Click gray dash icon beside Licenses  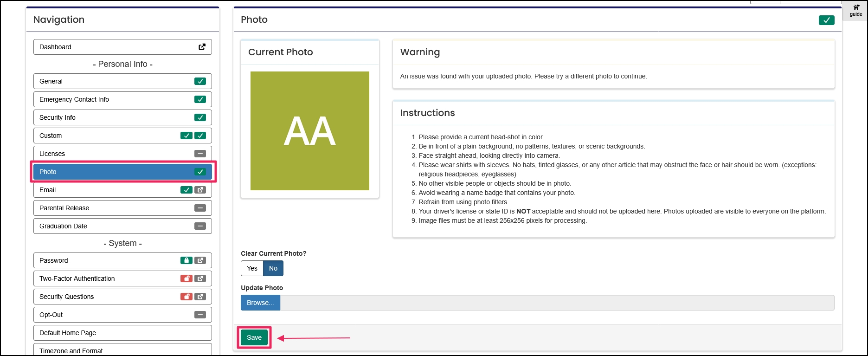pos(200,154)
